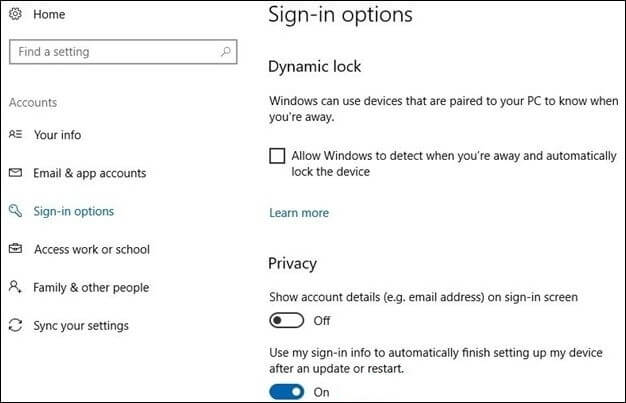Click the Access work or school briefcase icon
Image resolution: width=626 pixels, height=403 pixels.
pyautogui.click(x=15, y=249)
